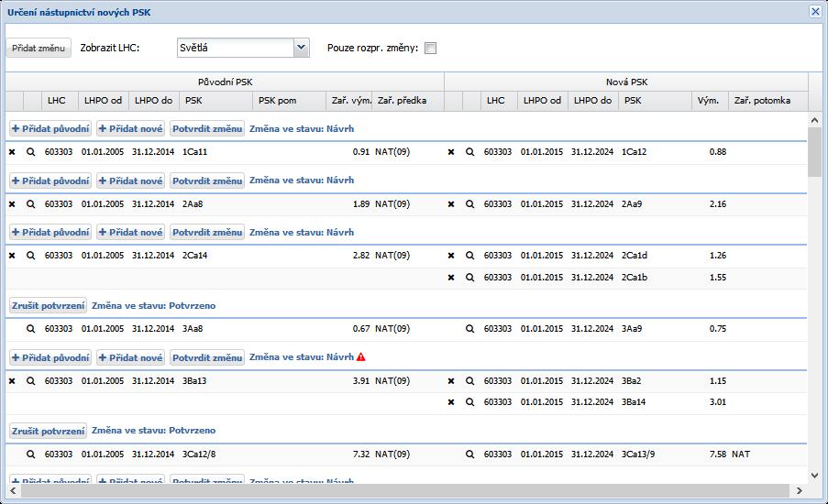The width and height of the screenshot is (828, 504).
Task: Delete original row 2Aa8
Action: coord(12,204)
